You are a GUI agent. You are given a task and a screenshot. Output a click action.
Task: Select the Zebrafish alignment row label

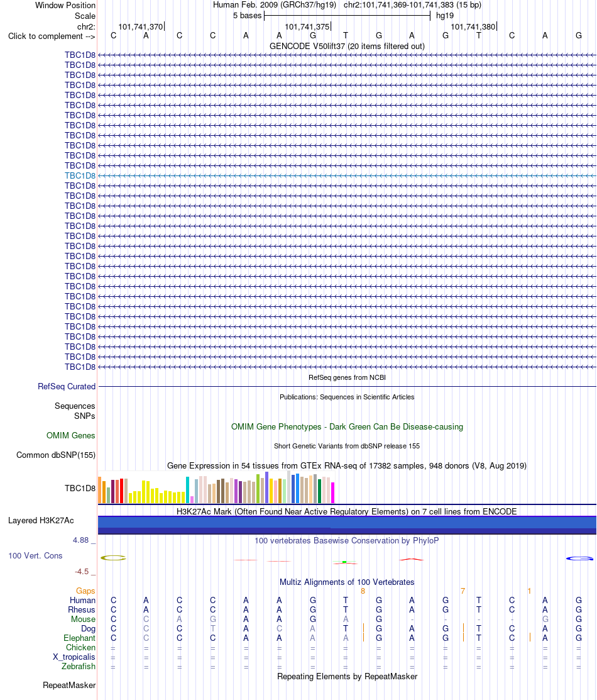point(79,666)
